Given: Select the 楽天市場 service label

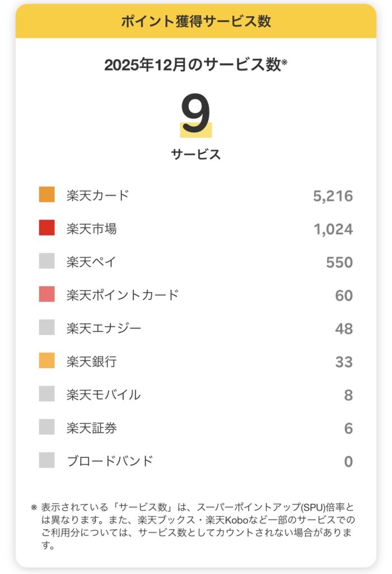Looking at the screenshot, I should tap(91, 228).
